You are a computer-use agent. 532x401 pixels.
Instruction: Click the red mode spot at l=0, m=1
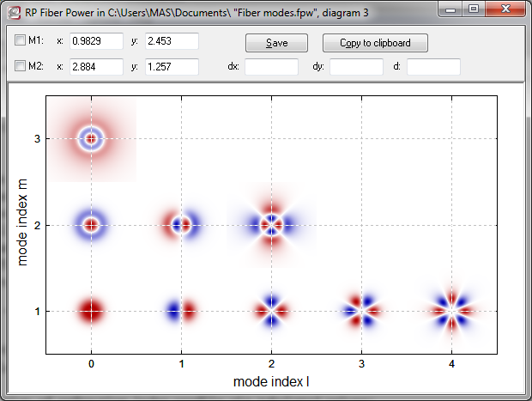91,310
